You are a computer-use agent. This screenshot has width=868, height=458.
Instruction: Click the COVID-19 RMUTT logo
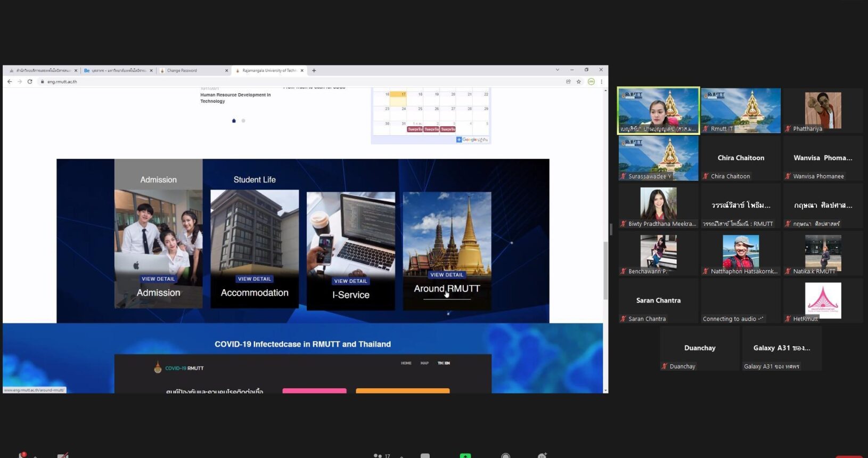(x=179, y=368)
